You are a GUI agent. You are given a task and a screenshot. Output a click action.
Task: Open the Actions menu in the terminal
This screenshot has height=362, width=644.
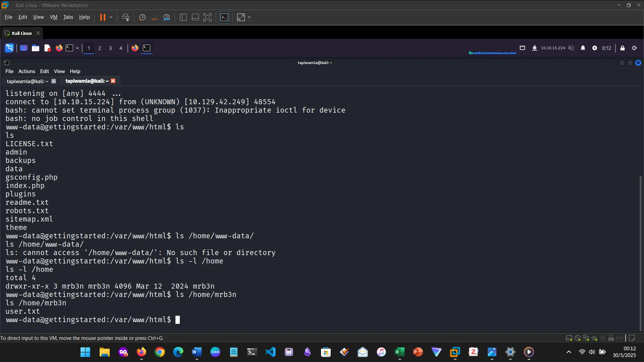coord(26,71)
